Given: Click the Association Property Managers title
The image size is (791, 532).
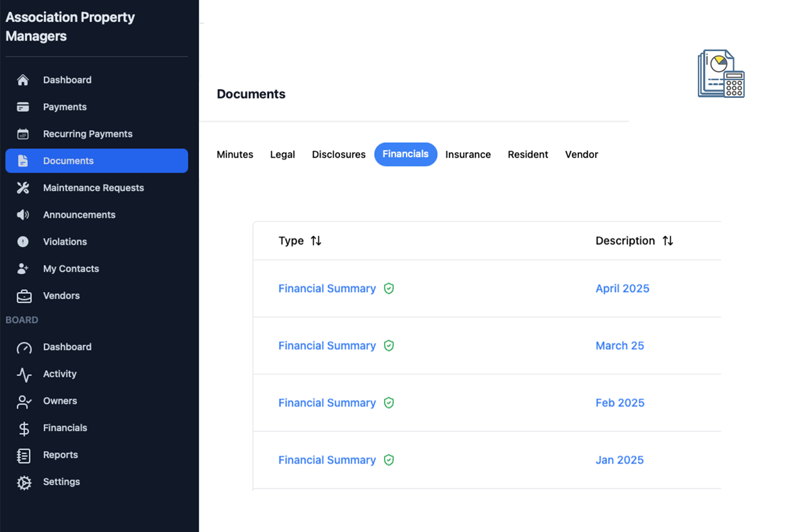Looking at the screenshot, I should 70,27.
